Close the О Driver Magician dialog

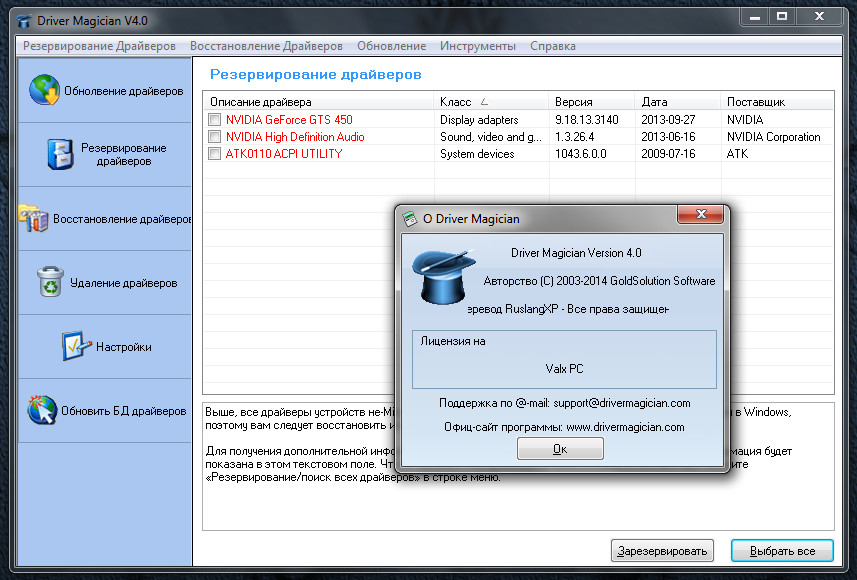pyautogui.click(x=699, y=217)
